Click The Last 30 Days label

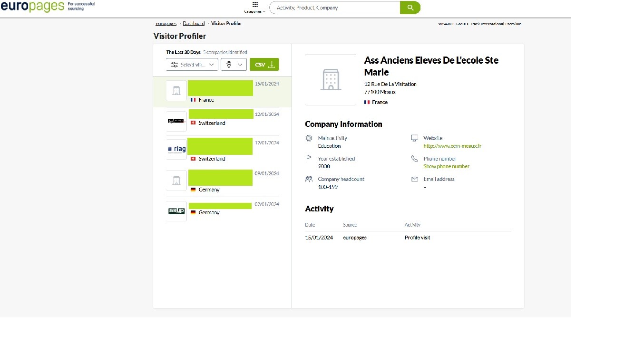coord(183,52)
